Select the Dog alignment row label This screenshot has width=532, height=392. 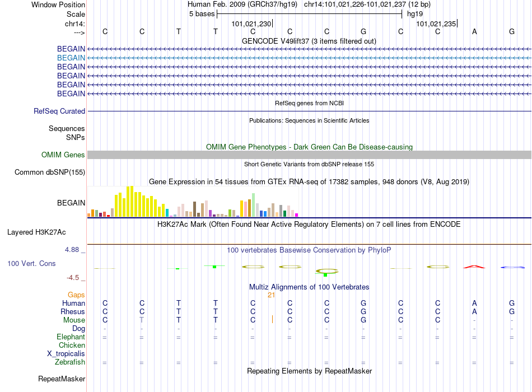coord(78,328)
